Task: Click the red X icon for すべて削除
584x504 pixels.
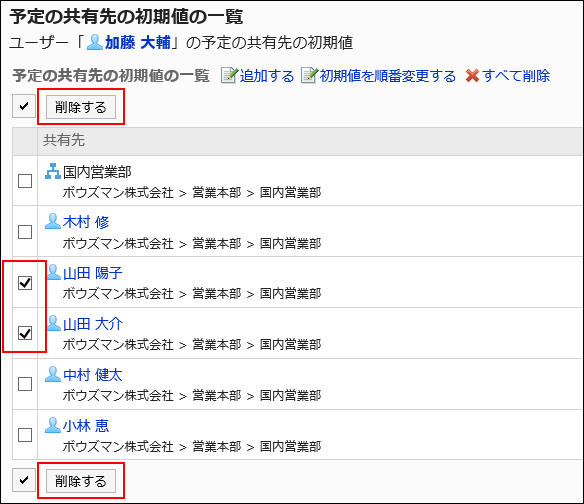Action: pyautogui.click(x=472, y=76)
